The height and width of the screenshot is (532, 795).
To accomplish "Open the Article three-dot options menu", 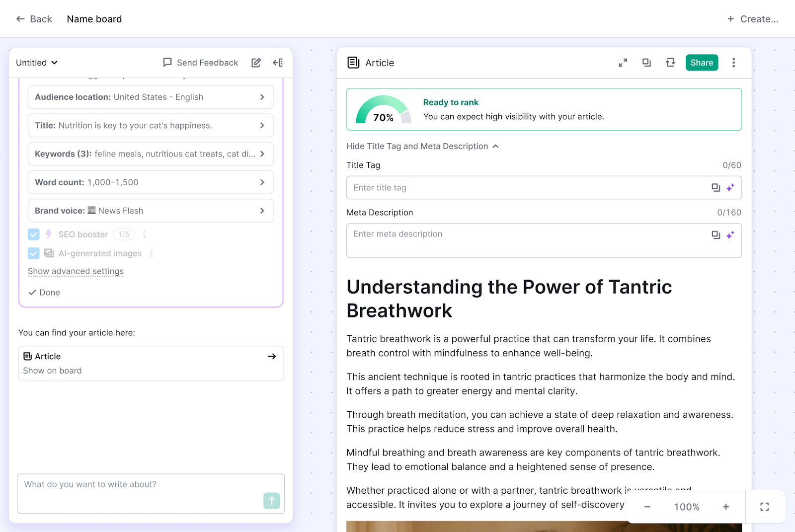I will pos(733,63).
